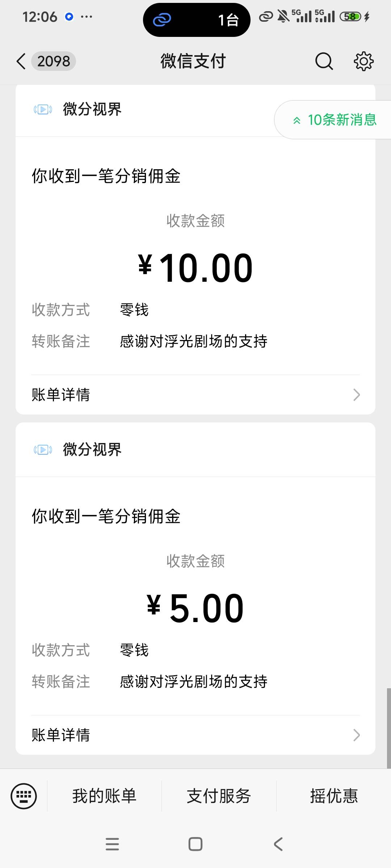Tap the first 微分视界 video icon
This screenshot has width=391, height=868.
[x=43, y=109]
